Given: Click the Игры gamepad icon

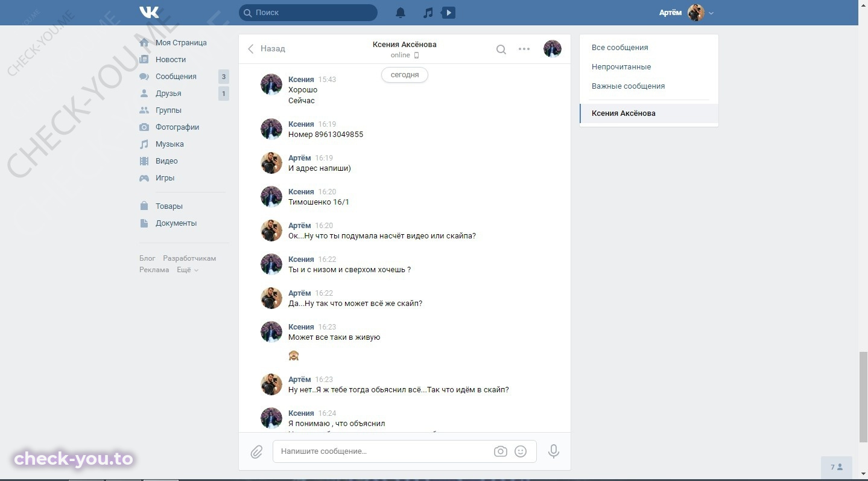Looking at the screenshot, I should pos(144,178).
